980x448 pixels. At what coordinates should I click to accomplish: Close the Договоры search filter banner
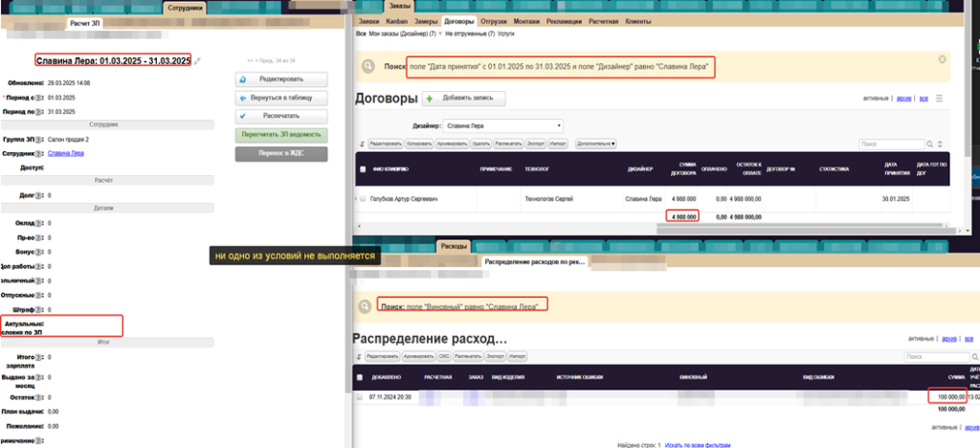point(942,59)
